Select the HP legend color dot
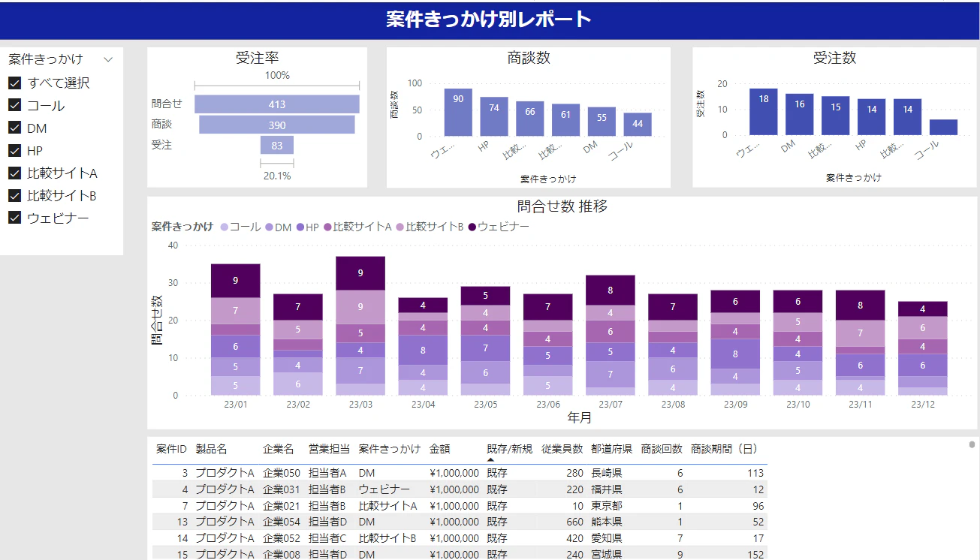 click(x=300, y=227)
